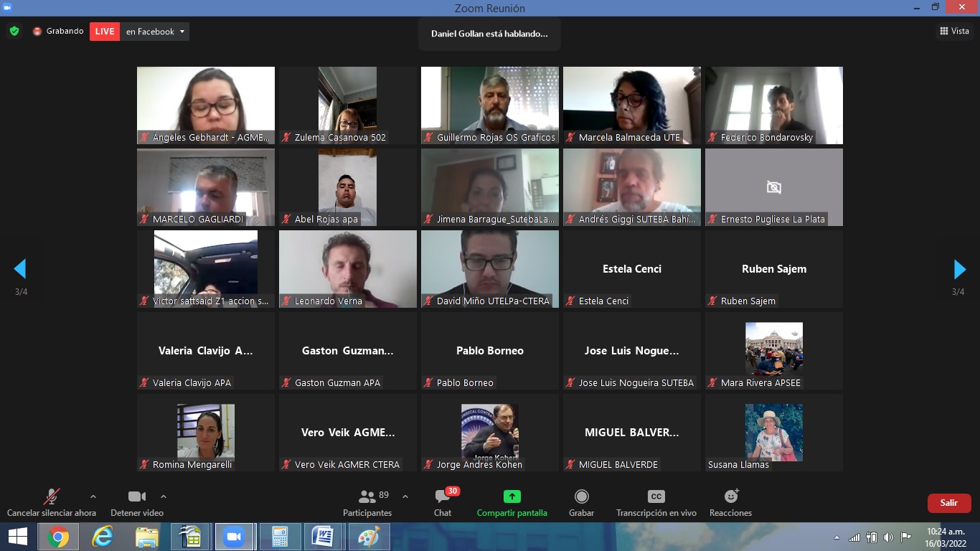
Task: Click the green encryption shield icon
Action: [14, 32]
